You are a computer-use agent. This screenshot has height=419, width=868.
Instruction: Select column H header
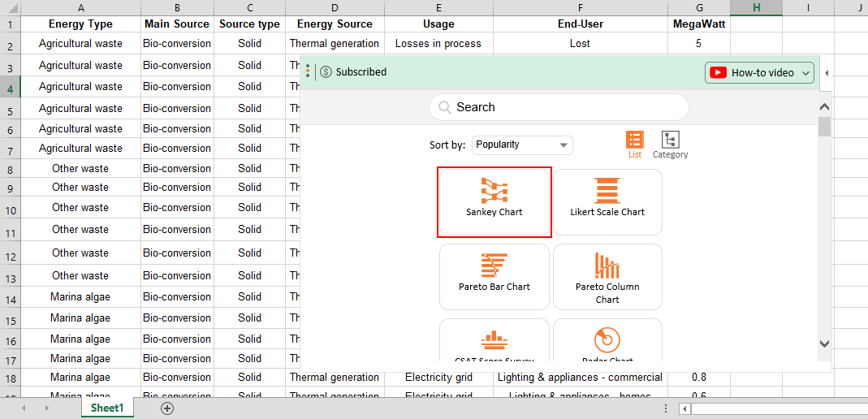(x=756, y=7)
